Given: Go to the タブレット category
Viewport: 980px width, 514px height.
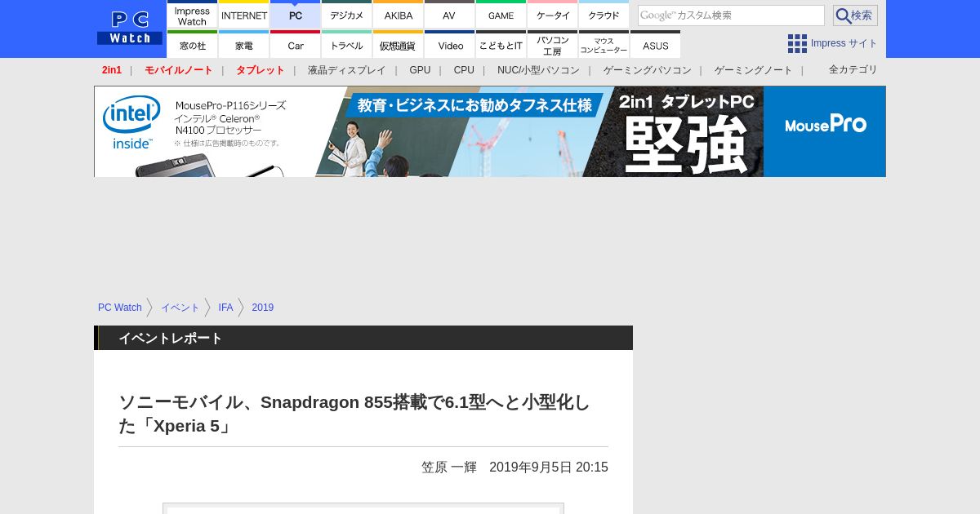Looking at the screenshot, I should point(261,70).
